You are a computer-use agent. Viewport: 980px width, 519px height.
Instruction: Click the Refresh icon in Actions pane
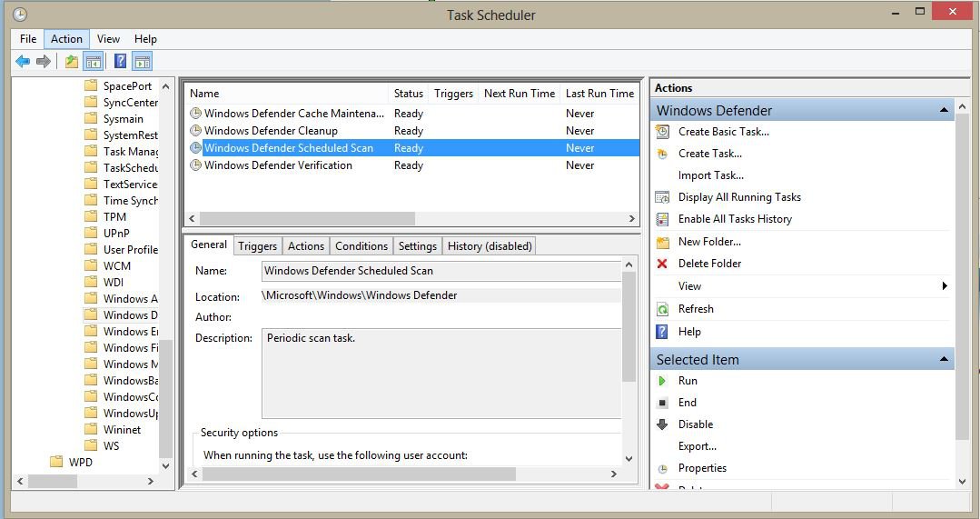[662, 309]
